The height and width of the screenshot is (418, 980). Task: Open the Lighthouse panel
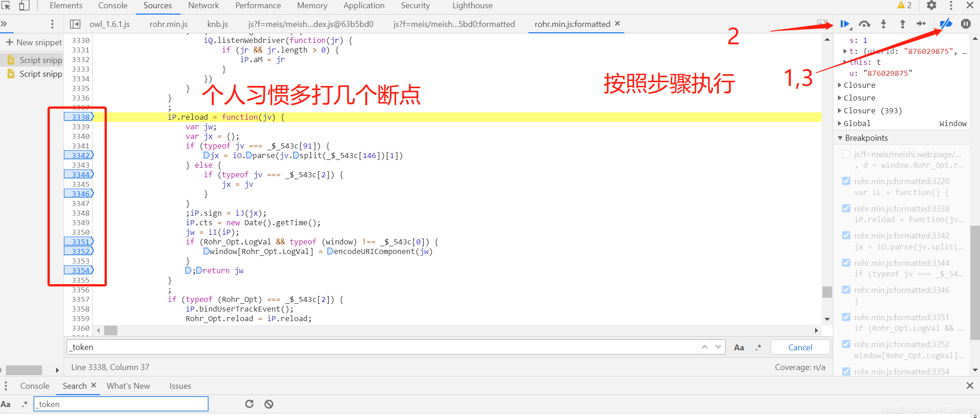point(472,5)
